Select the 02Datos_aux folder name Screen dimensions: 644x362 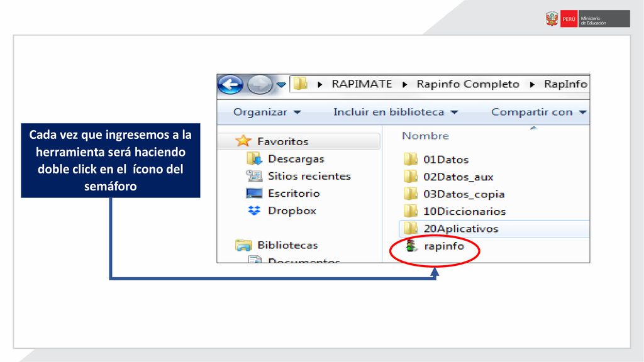(458, 177)
